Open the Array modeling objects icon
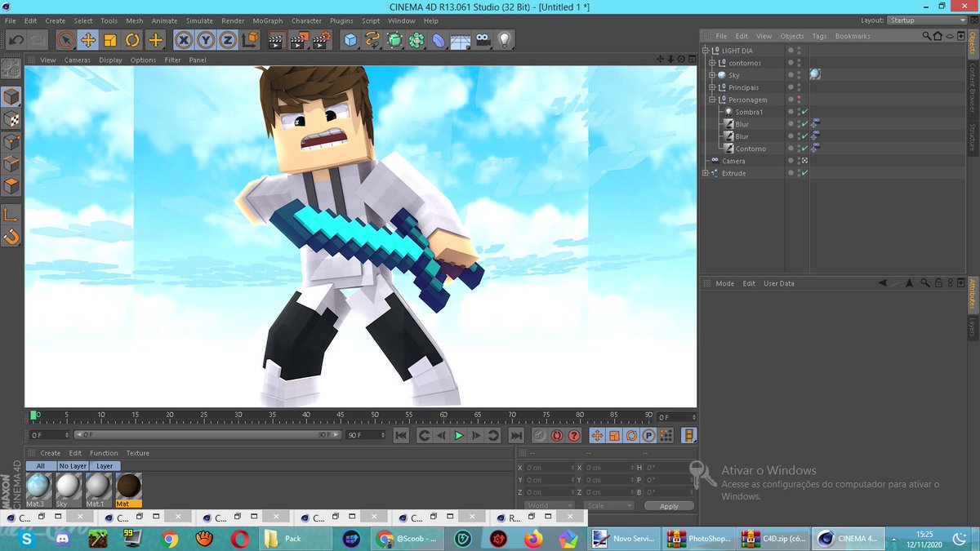This screenshot has width=980, height=551. [x=416, y=39]
